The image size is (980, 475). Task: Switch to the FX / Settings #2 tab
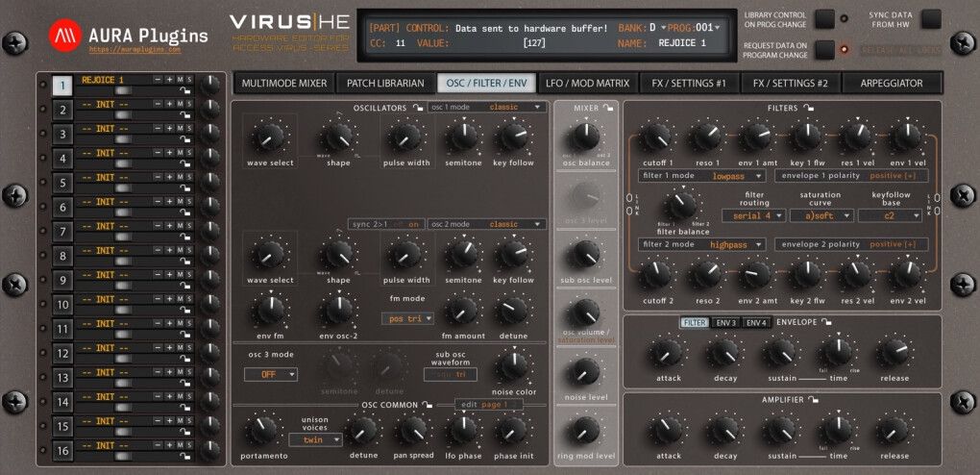(x=790, y=83)
